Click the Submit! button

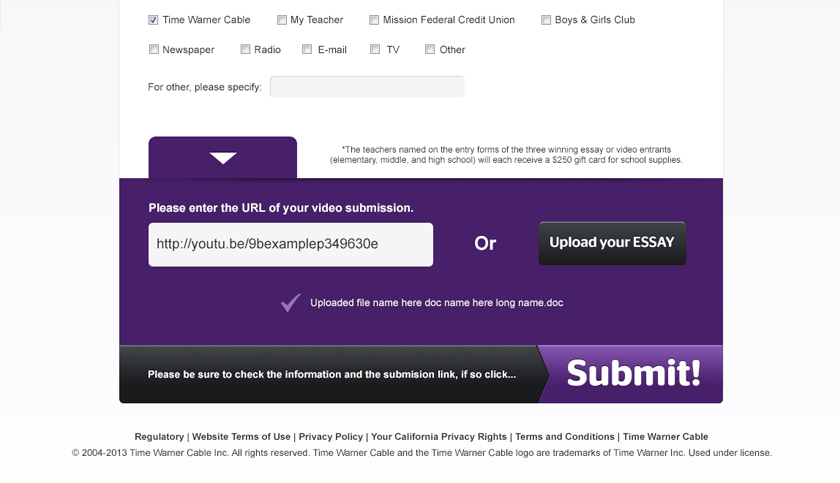coord(633,374)
